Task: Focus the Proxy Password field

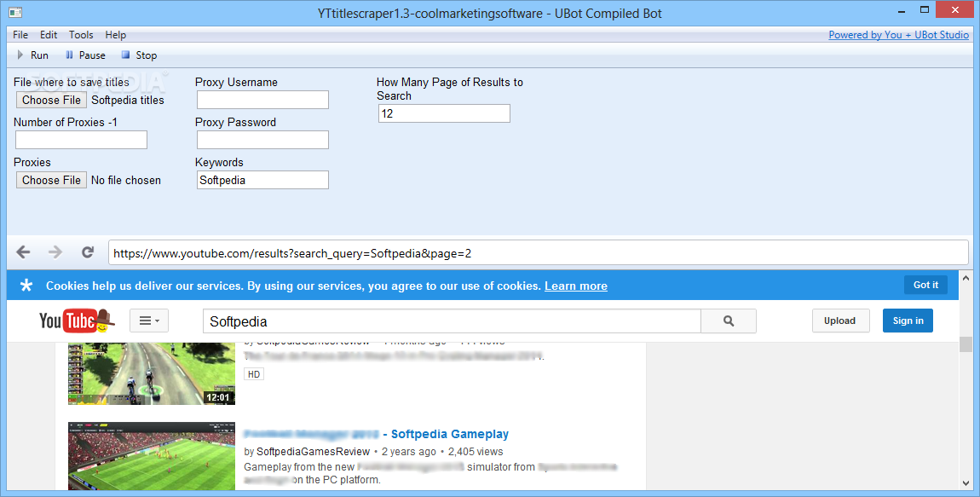Action: coord(262,140)
